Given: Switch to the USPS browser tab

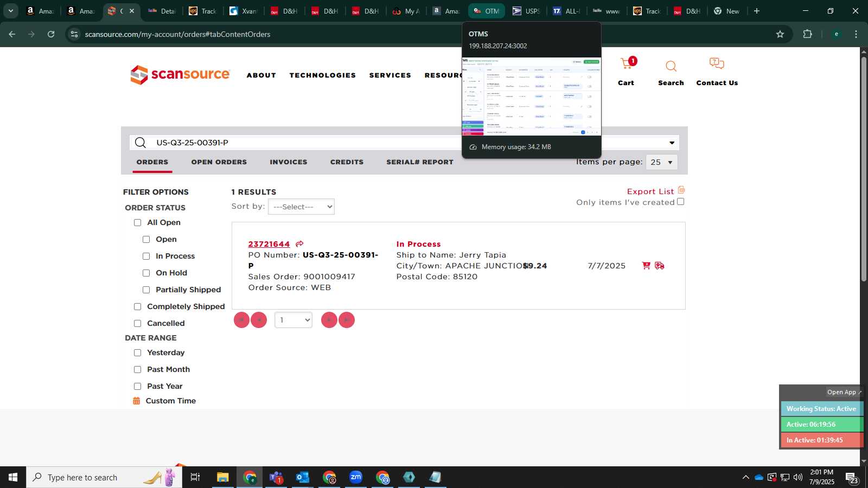Looking at the screenshot, I should point(526,11).
